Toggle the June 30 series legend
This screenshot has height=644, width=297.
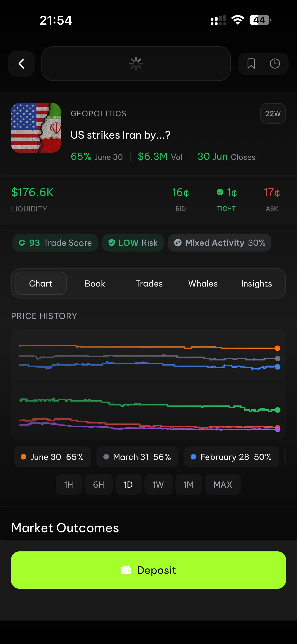52,457
